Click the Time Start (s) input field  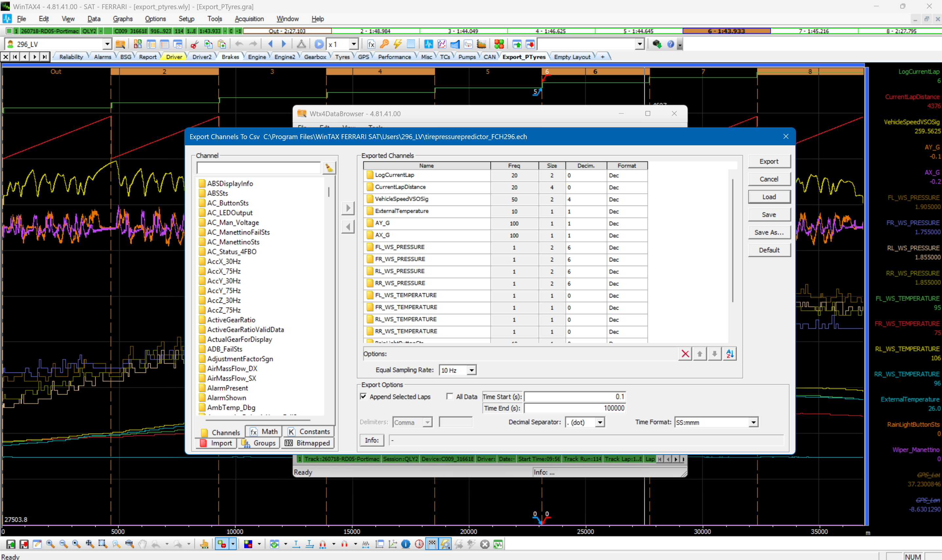(575, 397)
